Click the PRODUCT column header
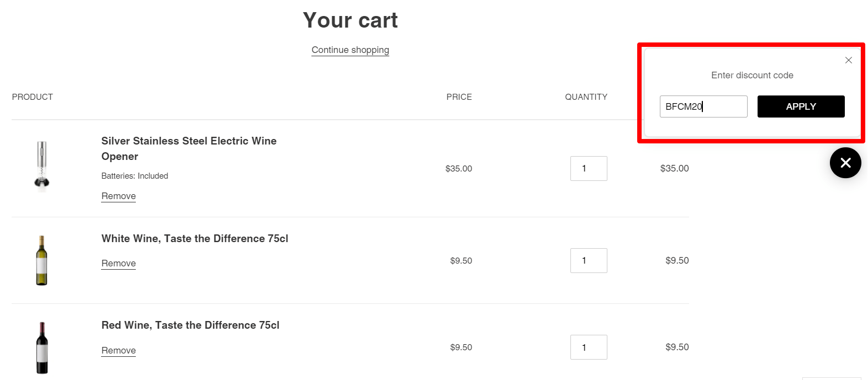This screenshot has height=380, width=868. 33,97
